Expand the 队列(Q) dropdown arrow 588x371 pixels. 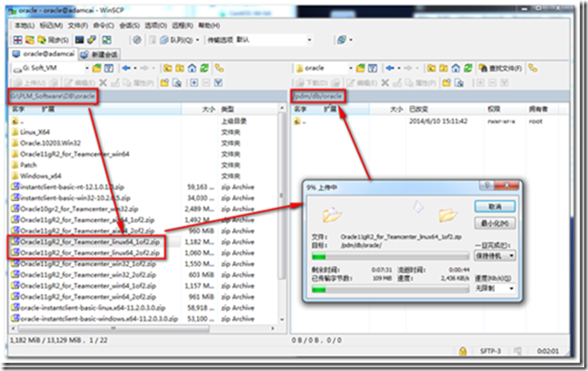coord(197,40)
